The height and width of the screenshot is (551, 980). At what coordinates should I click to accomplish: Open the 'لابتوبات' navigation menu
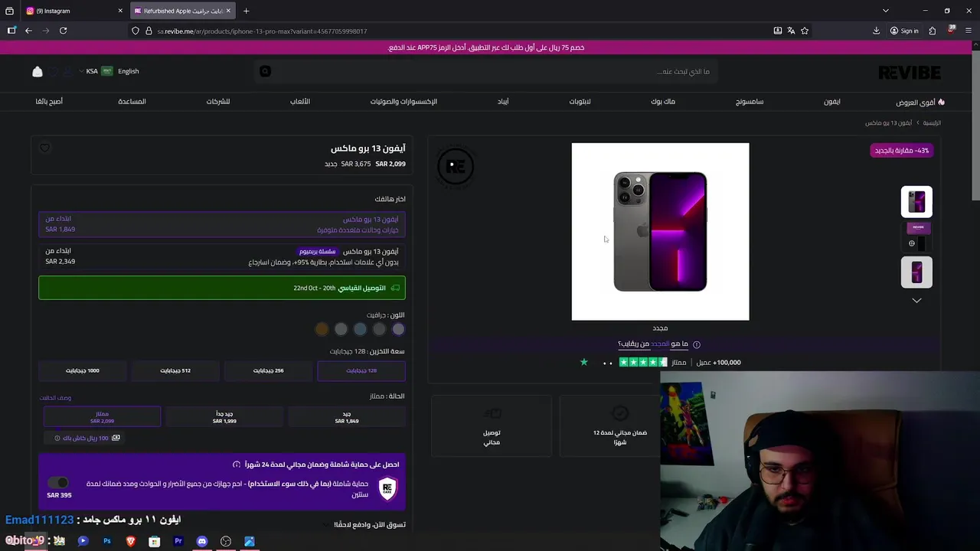point(580,102)
